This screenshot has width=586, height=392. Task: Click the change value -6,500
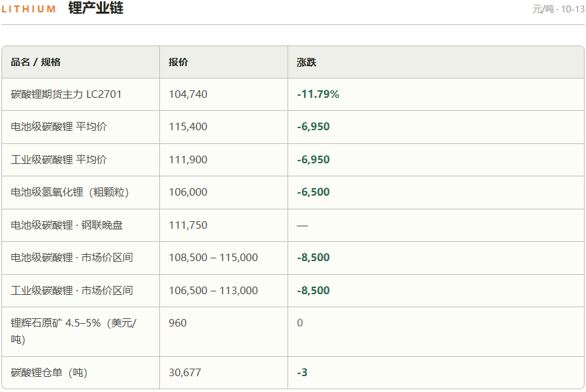pyautogui.click(x=313, y=192)
